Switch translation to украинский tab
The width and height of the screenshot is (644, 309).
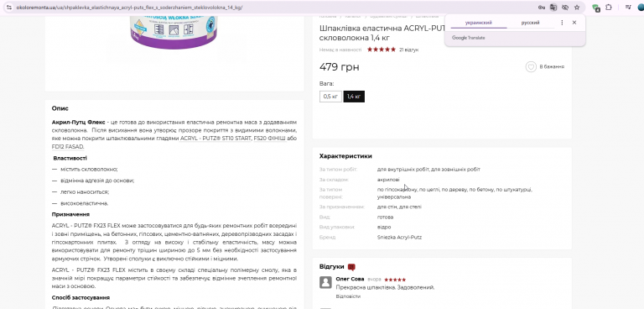coord(479,23)
